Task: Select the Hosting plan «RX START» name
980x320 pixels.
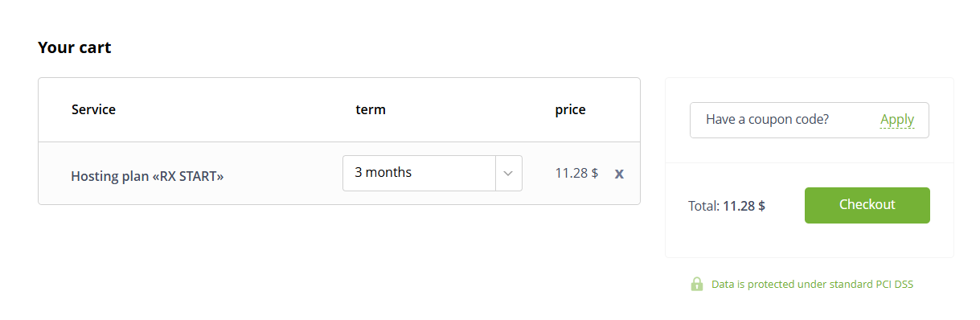Action: tap(147, 175)
